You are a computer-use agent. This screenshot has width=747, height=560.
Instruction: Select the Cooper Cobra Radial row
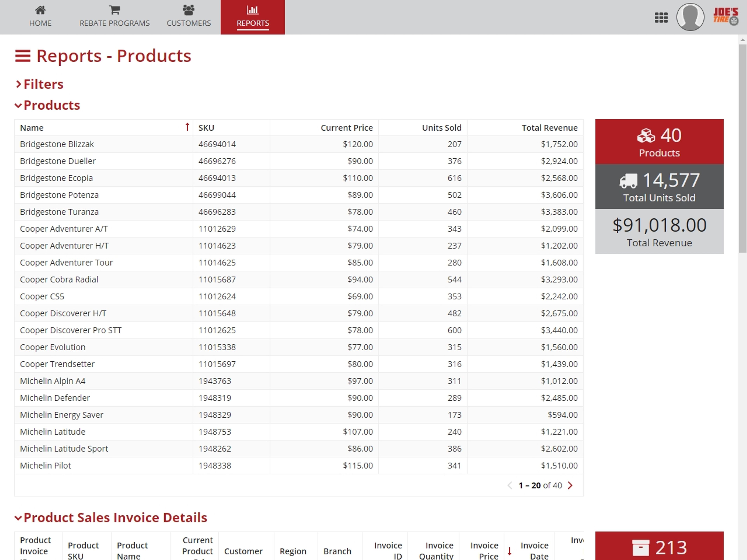tap(299, 279)
